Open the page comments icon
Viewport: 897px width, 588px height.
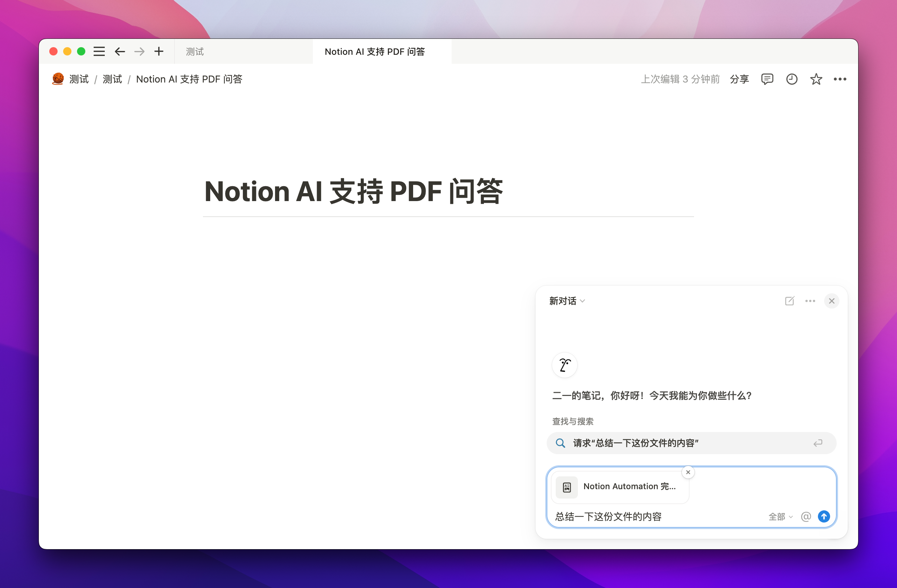click(767, 79)
